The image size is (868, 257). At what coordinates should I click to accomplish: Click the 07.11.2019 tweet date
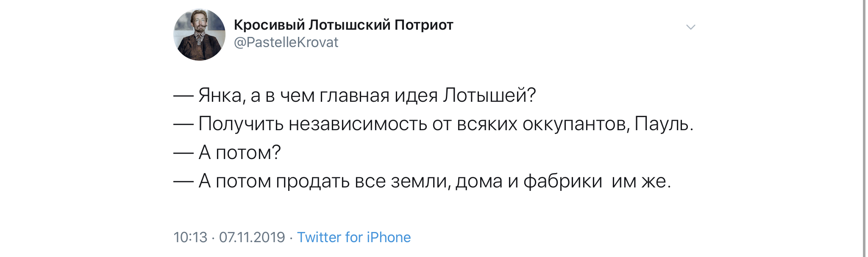[252, 237]
